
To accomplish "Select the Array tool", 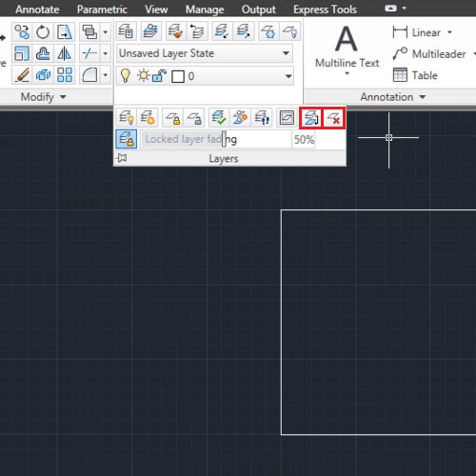I will pos(65,75).
